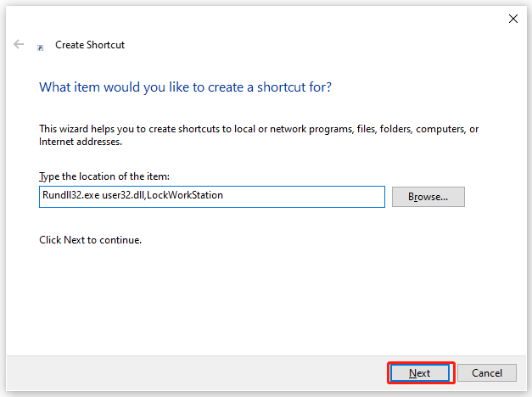
Task: Click the 'Click Next to continue' text
Action: [90, 240]
